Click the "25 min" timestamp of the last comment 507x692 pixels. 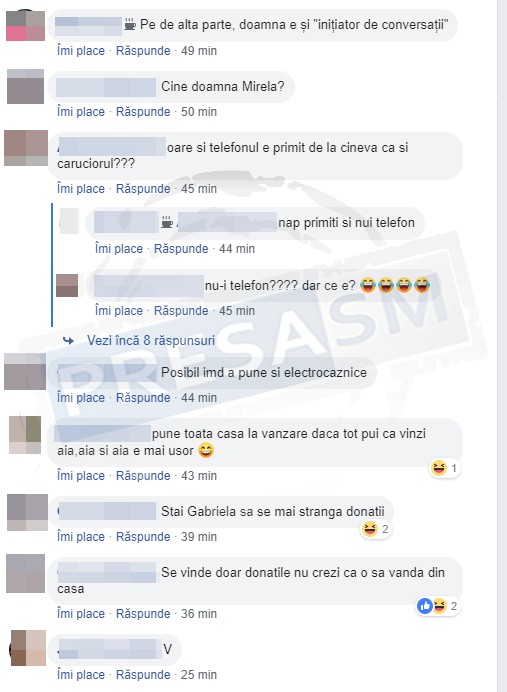coord(199,675)
